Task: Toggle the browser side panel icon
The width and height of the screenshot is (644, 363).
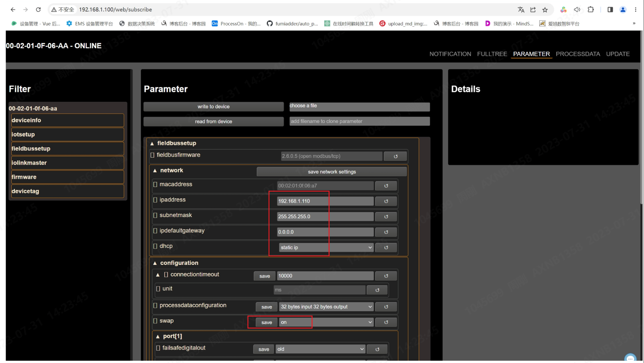Action: coord(610,10)
